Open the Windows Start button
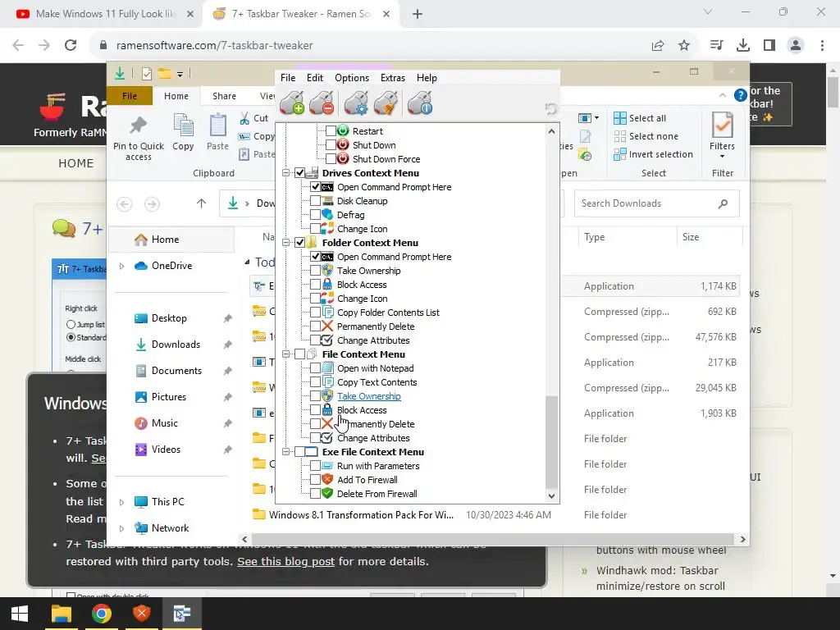This screenshot has width=840, height=630. [x=20, y=614]
